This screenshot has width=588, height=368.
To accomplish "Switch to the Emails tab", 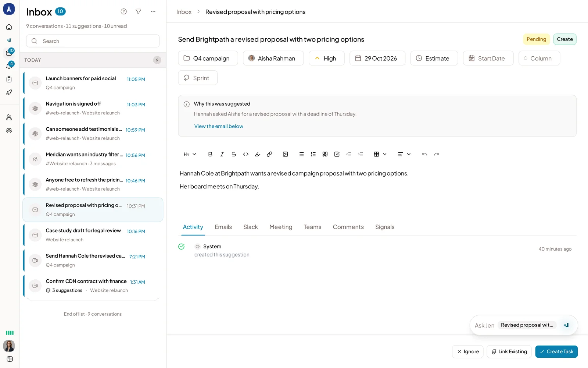I will [223, 227].
